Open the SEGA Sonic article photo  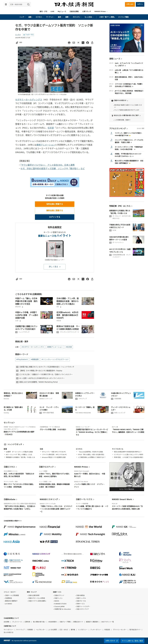point(55,70)
